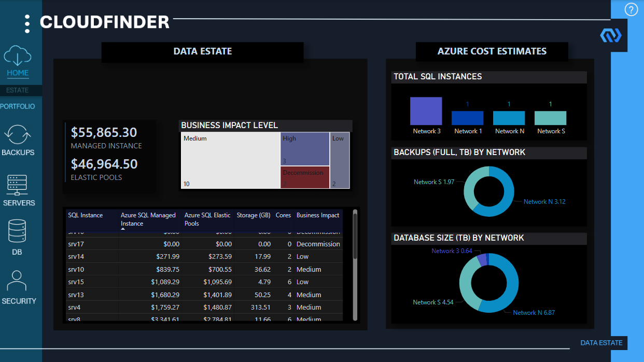Open the Backups sync arrows icon
644x362 pixels.
[x=18, y=134]
